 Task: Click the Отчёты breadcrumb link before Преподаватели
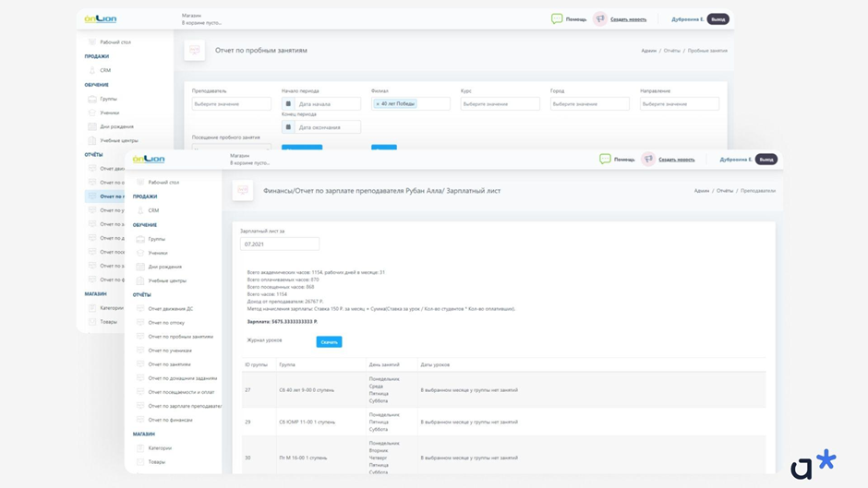pos(725,191)
